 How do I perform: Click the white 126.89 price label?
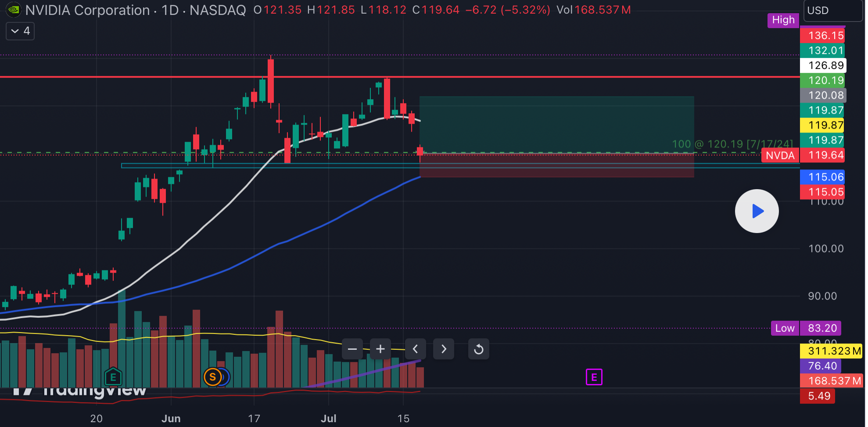(x=823, y=65)
